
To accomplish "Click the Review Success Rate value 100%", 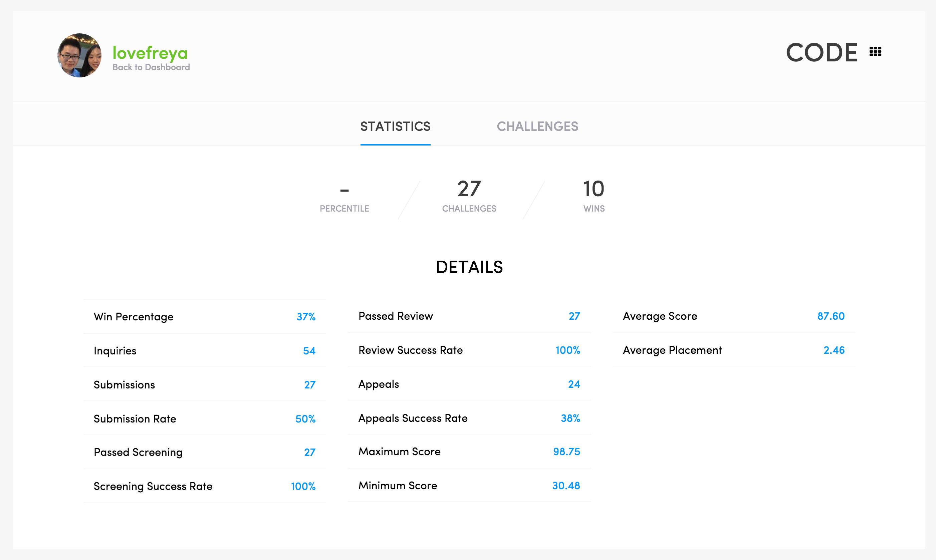I will pyautogui.click(x=567, y=350).
